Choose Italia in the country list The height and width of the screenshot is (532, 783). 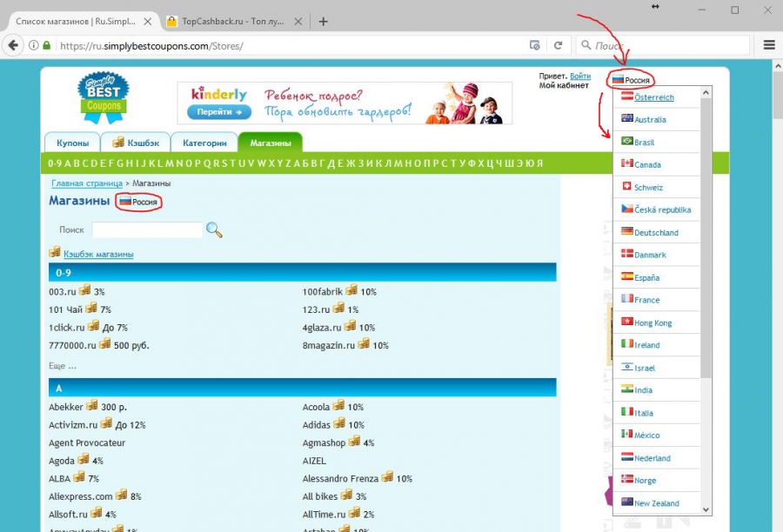(644, 413)
